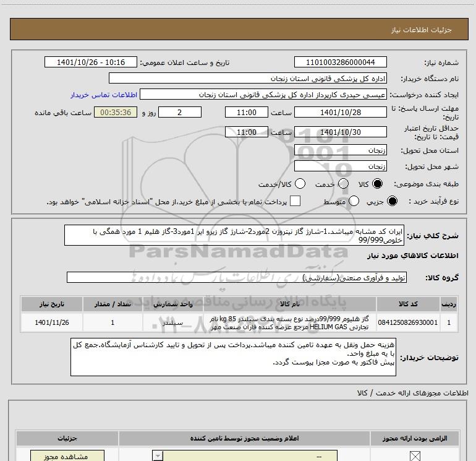Click الزامی بودن ارائه مجوز column header

pos(415,438)
